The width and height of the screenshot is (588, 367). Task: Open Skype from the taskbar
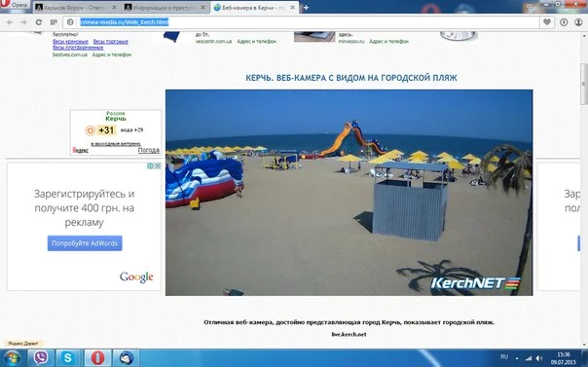[68, 357]
